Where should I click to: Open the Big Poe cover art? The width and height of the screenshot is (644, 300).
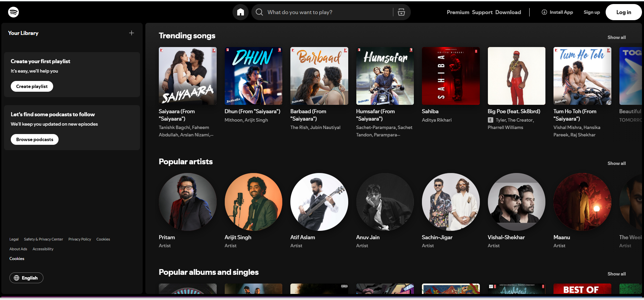[x=516, y=76]
